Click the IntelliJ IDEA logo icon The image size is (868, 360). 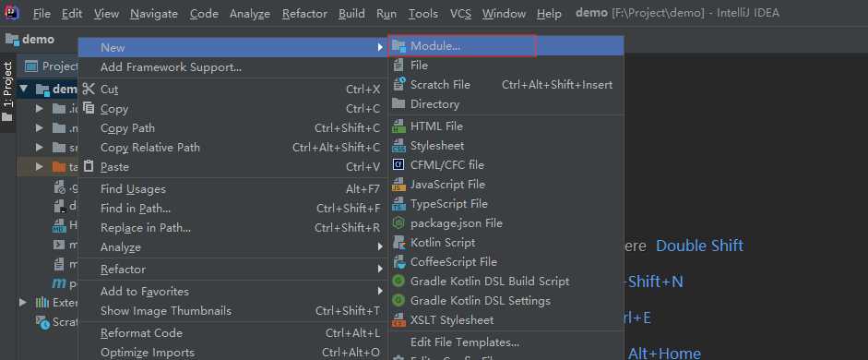pos(12,13)
